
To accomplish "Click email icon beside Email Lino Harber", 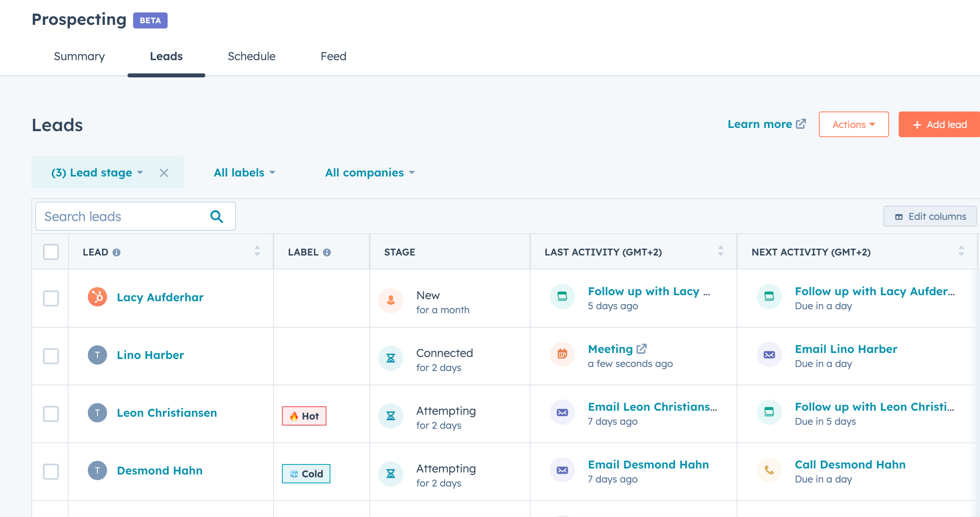I will 769,354.
